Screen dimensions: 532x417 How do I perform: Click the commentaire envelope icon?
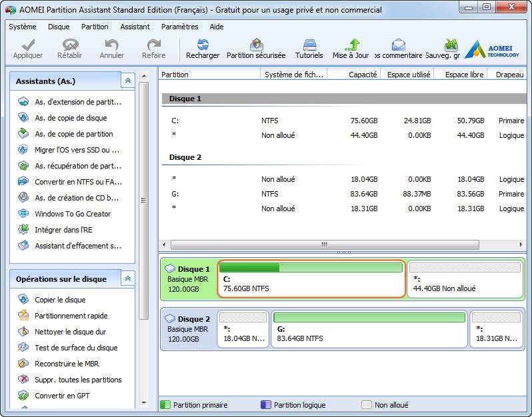click(x=398, y=45)
